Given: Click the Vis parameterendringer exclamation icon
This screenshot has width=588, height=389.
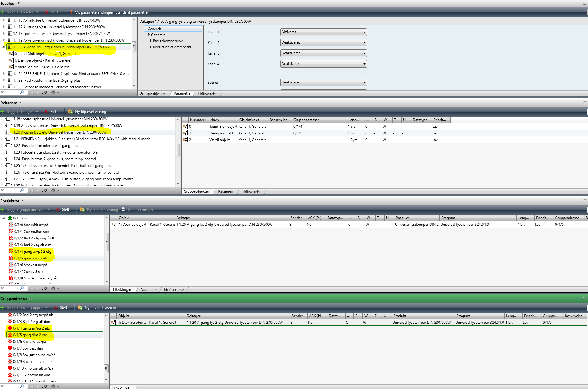Looking at the screenshot, I should [x=71, y=12].
